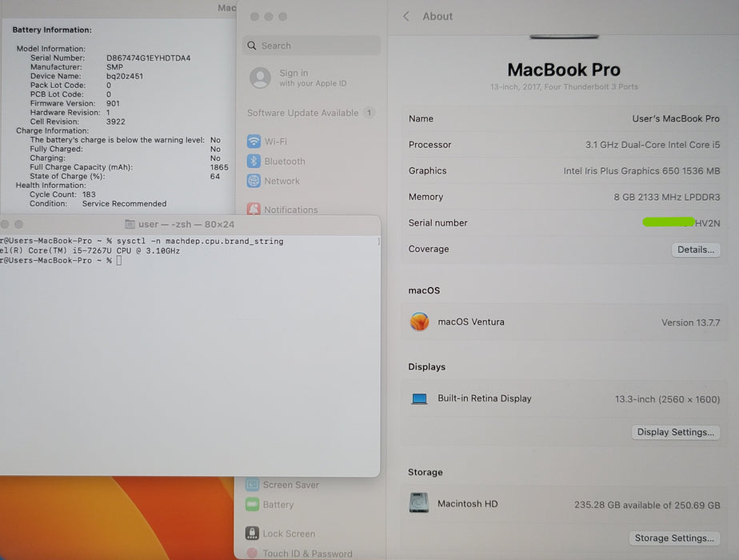Viewport: 739px width, 560px height.
Task: Click the Terminal title folder icon
Action: coord(130,224)
